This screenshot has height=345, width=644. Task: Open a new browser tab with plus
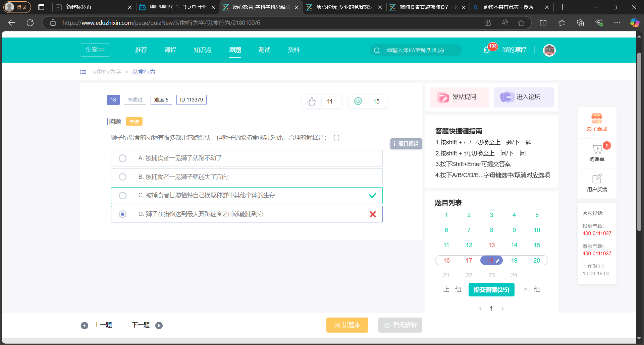coord(562,7)
